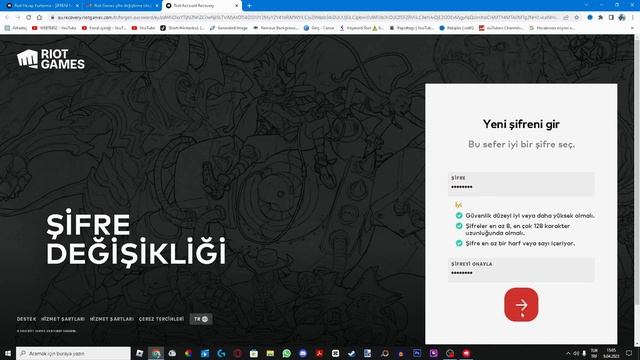640x360 pixels.
Task: Close the first Riot Hesap Kurtarma tab
Action: point(77,6)
